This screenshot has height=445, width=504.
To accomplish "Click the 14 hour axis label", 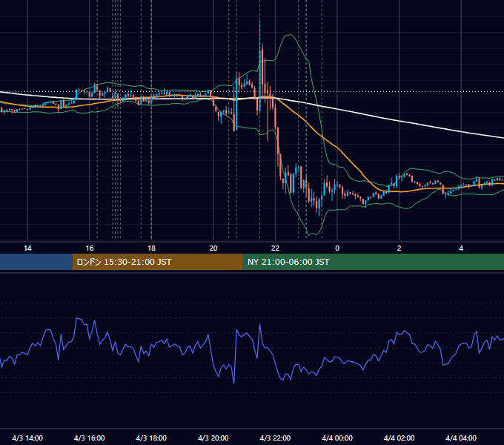I will (27, 248).
